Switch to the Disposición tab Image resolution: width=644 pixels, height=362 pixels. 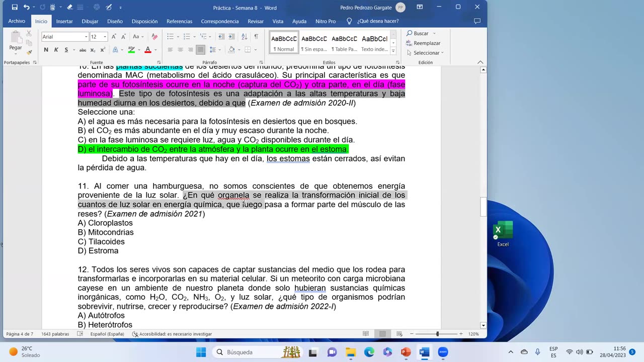pos(144,21)
